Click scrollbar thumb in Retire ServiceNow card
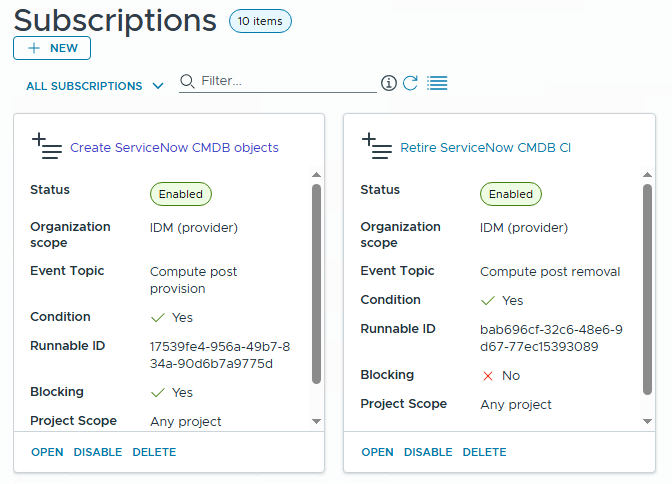Screen dimensions: 672x484 (x=647, y=289)
